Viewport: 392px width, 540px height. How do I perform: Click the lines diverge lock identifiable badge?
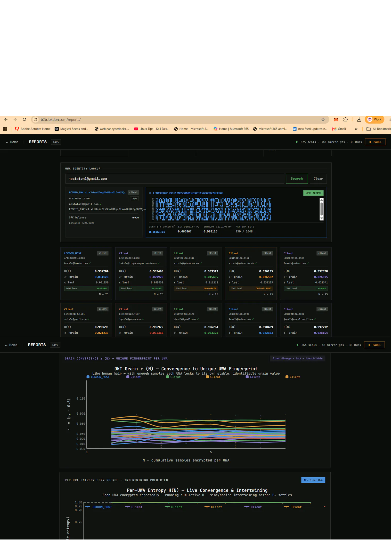[x=298, y=359]
